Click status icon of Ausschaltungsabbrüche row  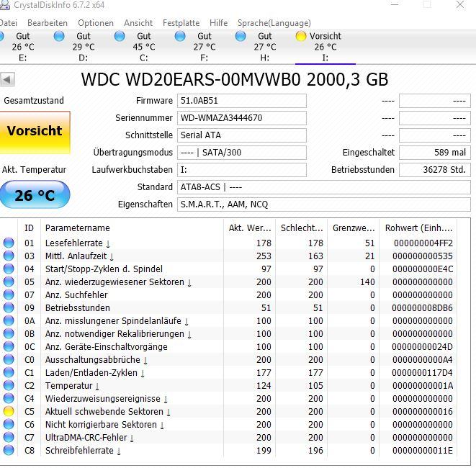click(x=9, y=360)
